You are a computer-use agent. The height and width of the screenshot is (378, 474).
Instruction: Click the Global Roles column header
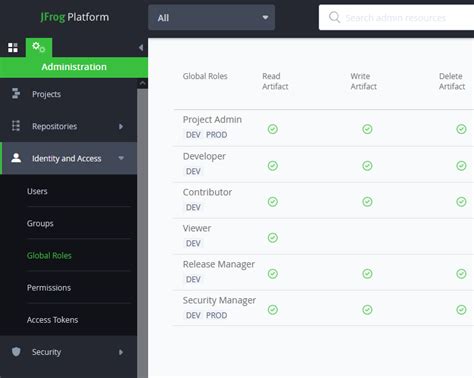click(205, 76)
